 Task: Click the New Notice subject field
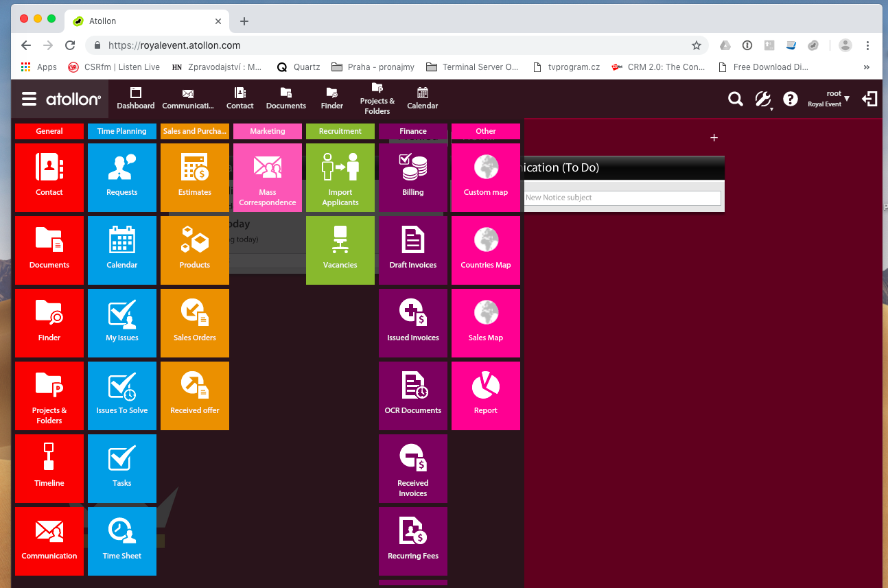pos(622,198)
